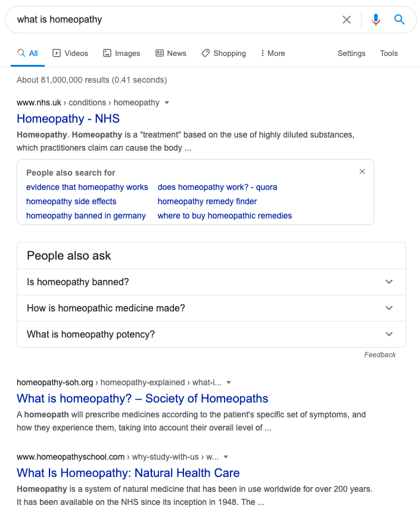Open the Homeopathy - NHS result
This screenshot has width=420, height=521.
coord(68,118)
